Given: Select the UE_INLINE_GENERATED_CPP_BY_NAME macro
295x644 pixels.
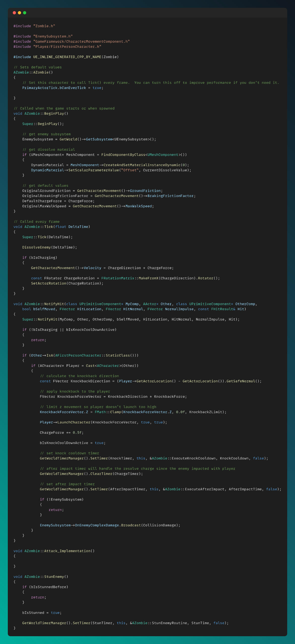Looking at the screenshot, I should click(67, 57).
